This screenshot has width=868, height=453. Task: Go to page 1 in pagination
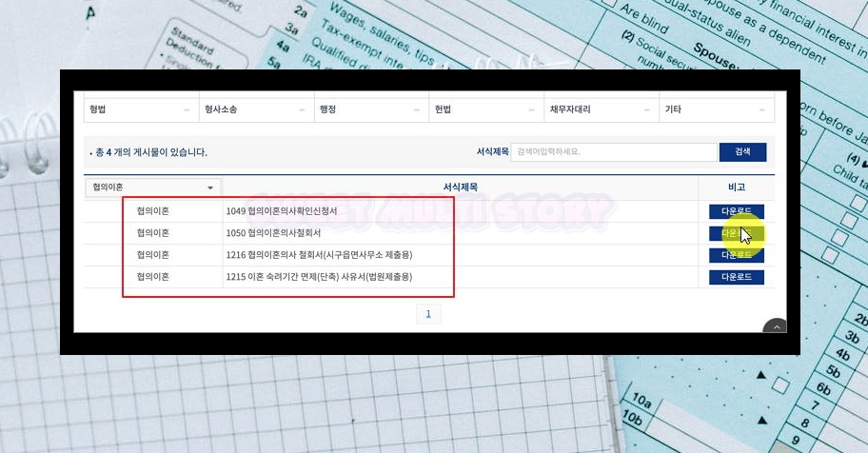coord(428,314)
